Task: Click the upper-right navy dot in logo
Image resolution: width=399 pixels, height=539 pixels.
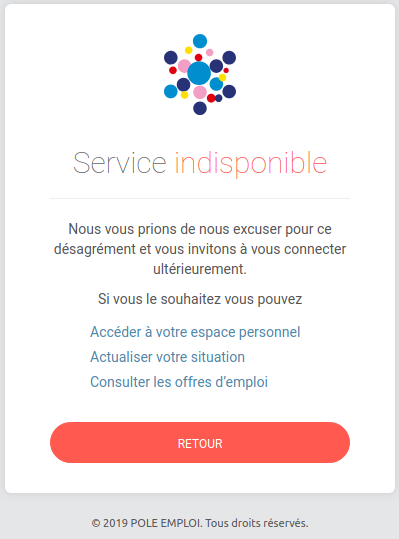Action: coord(229,57)
